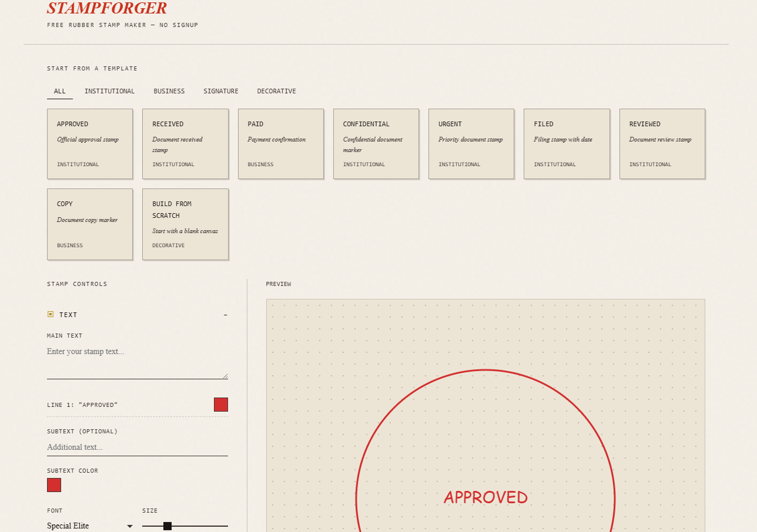
Task: Open the Font dropdown showing Special Elite
Action: coord(90,526)
